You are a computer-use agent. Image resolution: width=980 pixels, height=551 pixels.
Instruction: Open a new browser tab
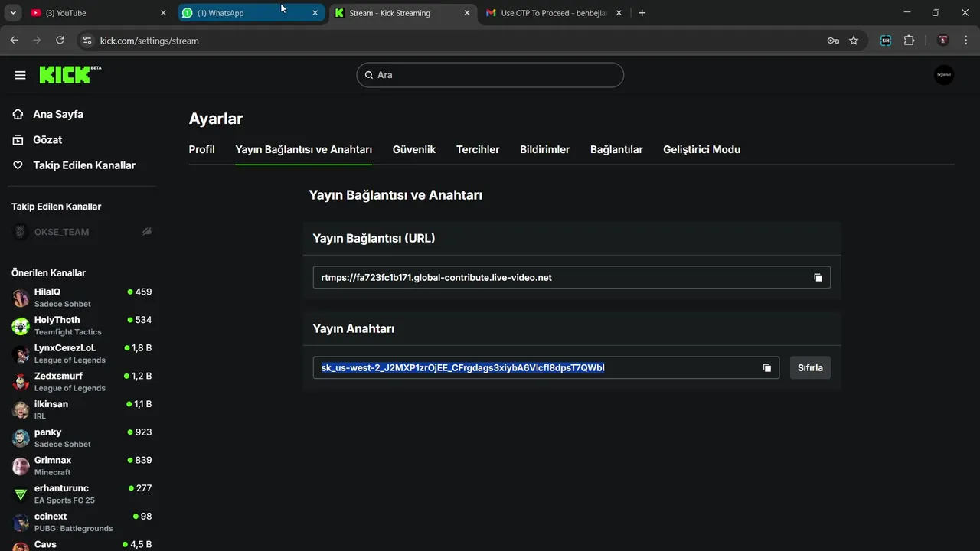(x=642, y=13)
